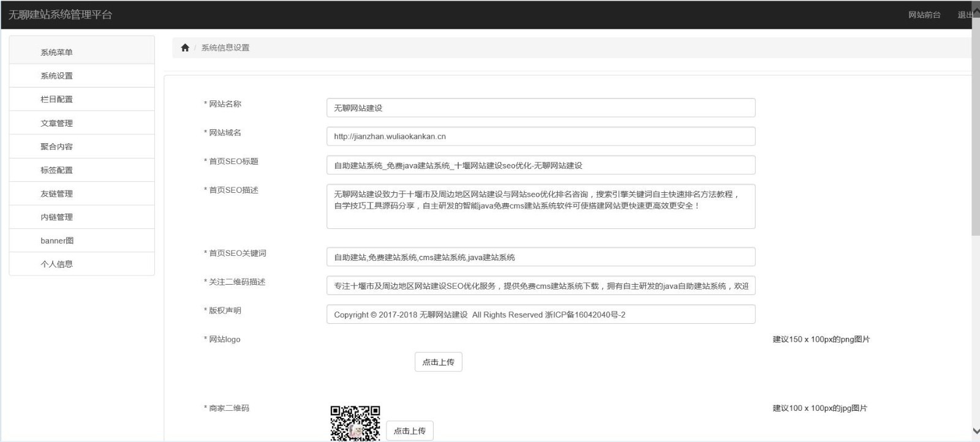Click 点击上传 button for 商家二维码
The height and width of the screenshot is (442, 980).
pyautogui.click(x=410, y=431)
